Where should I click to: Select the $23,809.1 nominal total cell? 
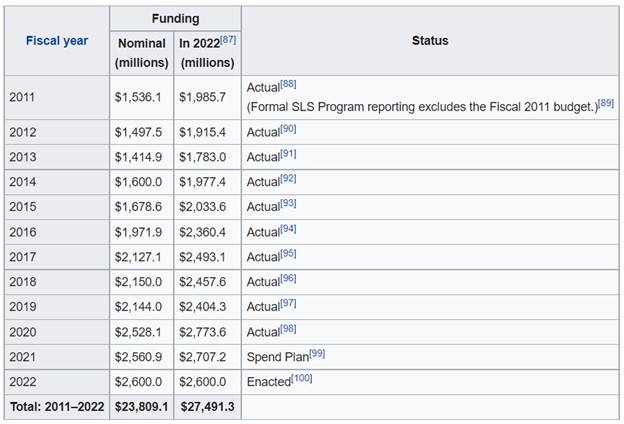[x=142, y=407]
